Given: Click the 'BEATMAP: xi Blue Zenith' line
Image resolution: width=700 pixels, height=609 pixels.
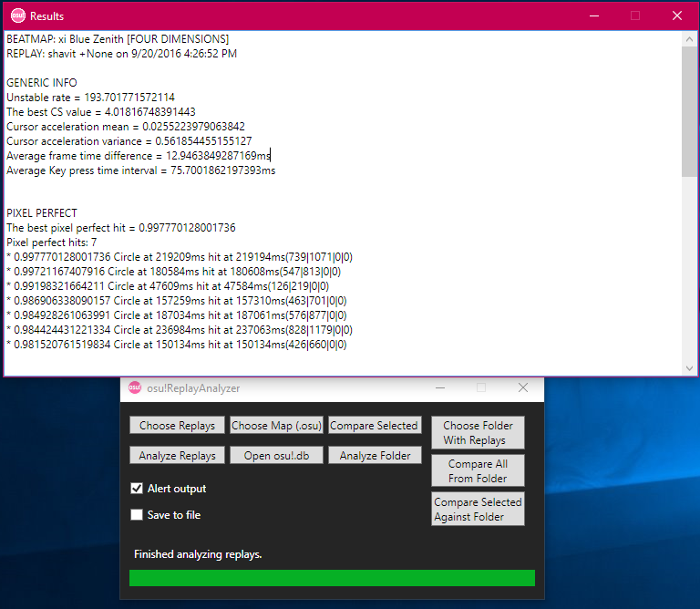Looking at the screenshot, I should (118, 39).
